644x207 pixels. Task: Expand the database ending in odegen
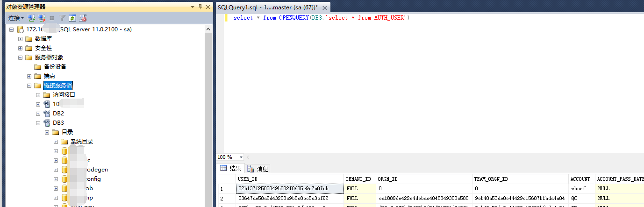(x=56, y=170)
